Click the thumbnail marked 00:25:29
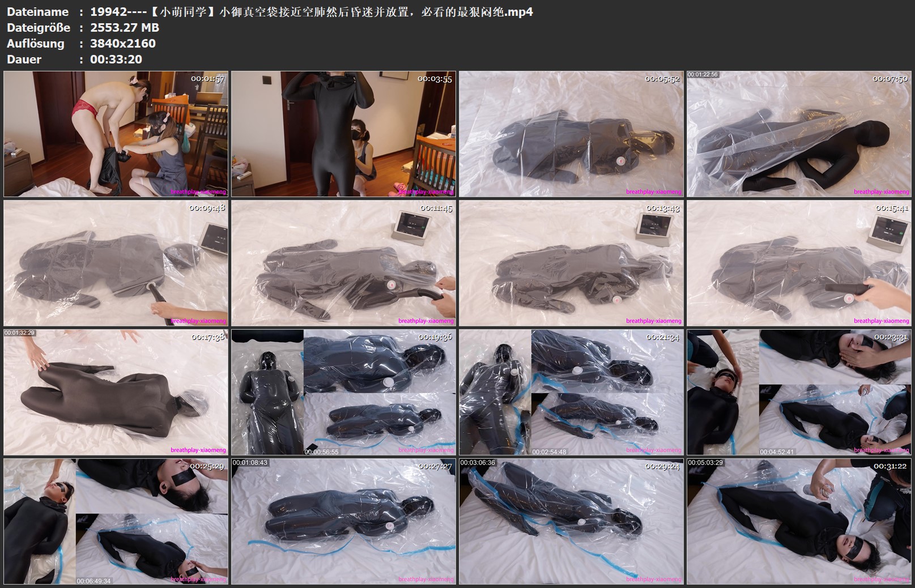 click(116, 521)
